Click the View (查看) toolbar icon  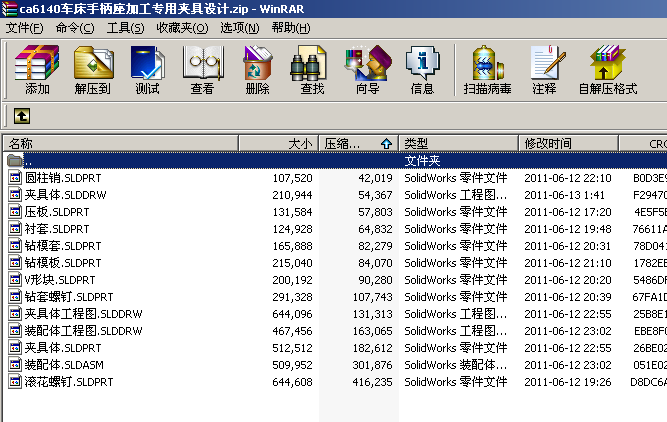point(202,63)
